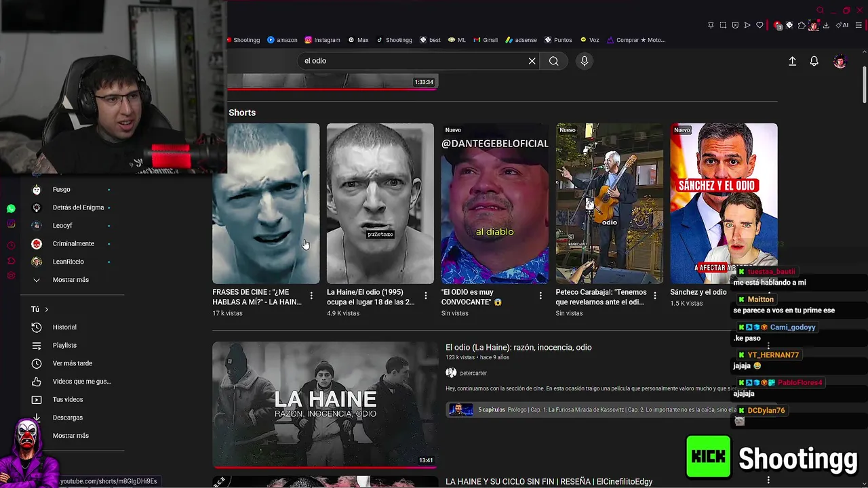This screenshot has height=488, width=868.
Task: Click the page vertical scrollbar
Action: tap(864, 85)
